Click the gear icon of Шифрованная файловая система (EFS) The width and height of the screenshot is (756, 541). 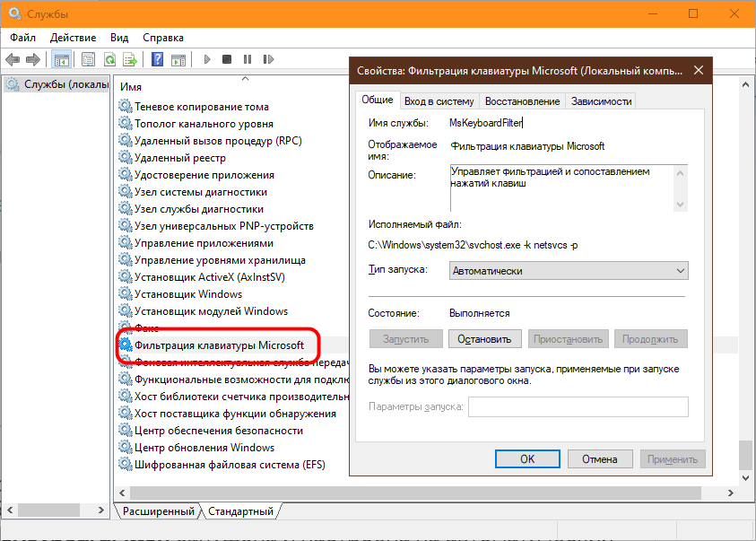click(126, 465)
